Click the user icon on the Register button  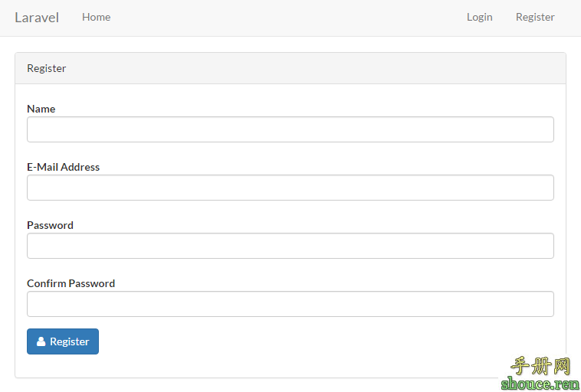point(41,342)
